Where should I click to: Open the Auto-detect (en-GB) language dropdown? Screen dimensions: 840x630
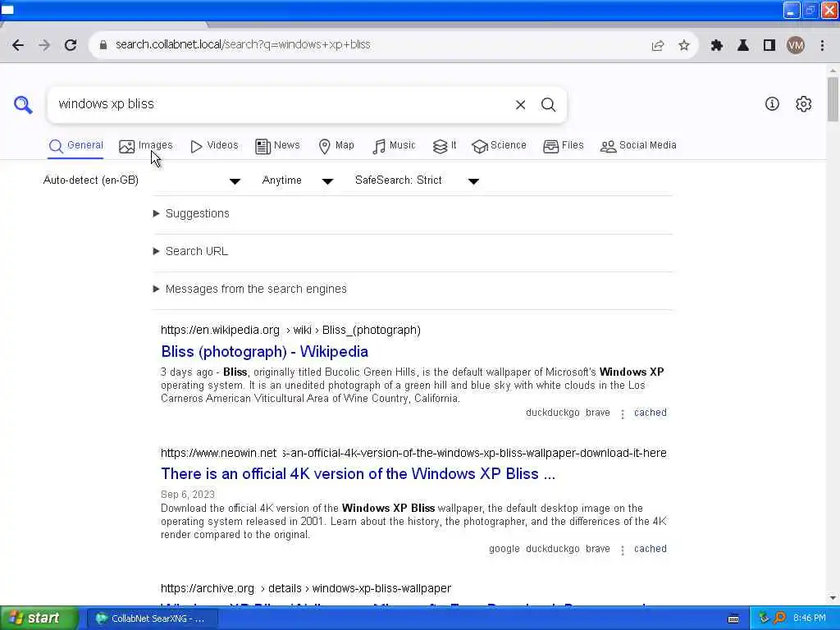[x=141, y=180]
